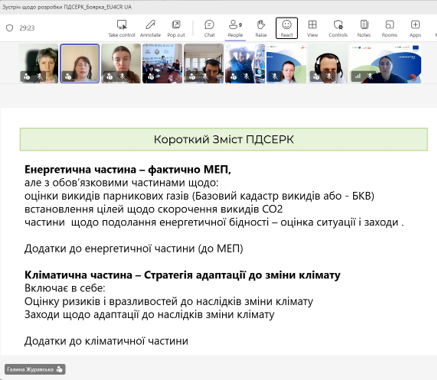Change the meeting View layout

coord(312,28)
